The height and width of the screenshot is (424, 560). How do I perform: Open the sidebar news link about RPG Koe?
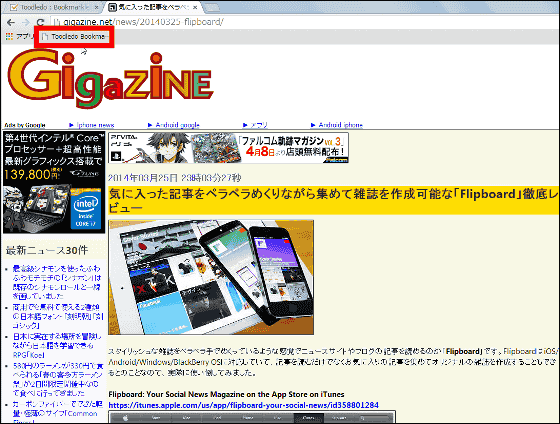[x=57, y=345]
